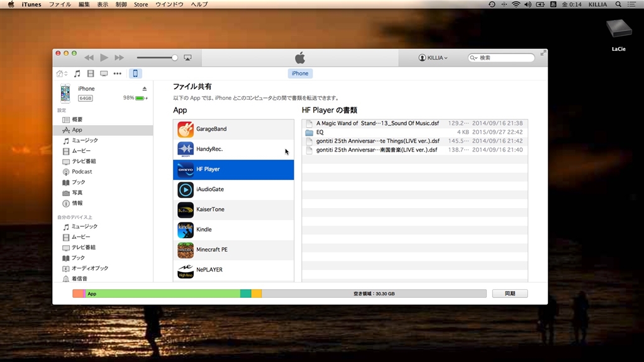Image resolution: width=644 pixels, height=362 pixels.
Task: Select A Magic Wand of Stand dsf file
Action: click(415, 123)
